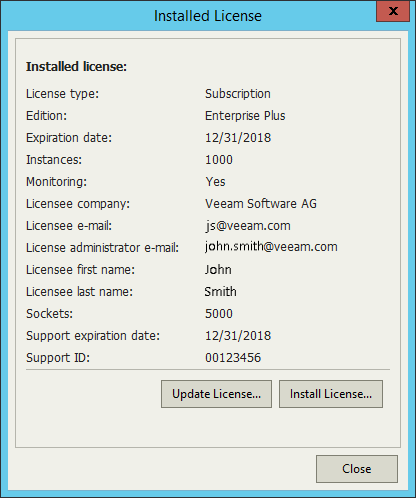Click the 'Installed License' window title
Image resolution: width=416 pixels, height=498 pixels.
point(208,16)
